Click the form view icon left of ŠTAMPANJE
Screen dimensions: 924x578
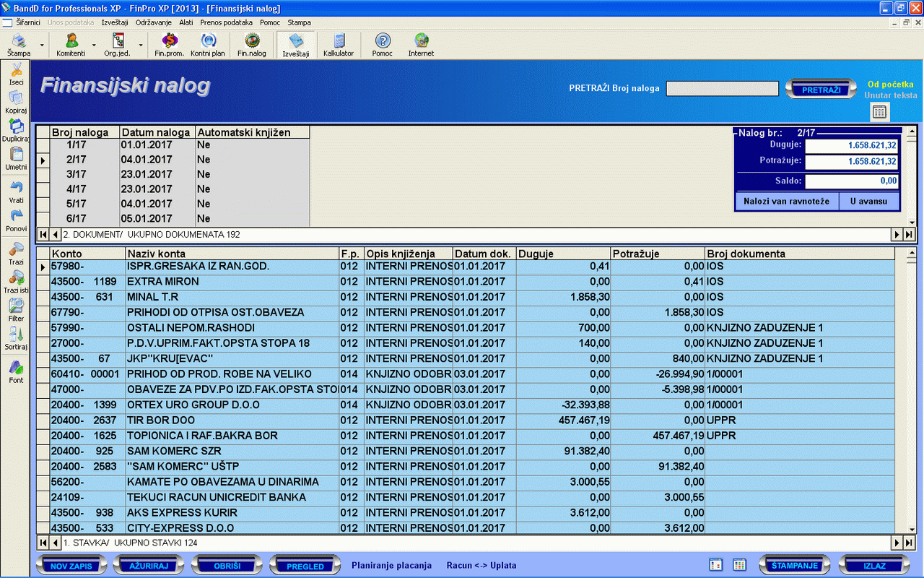[x=716, y=565]
